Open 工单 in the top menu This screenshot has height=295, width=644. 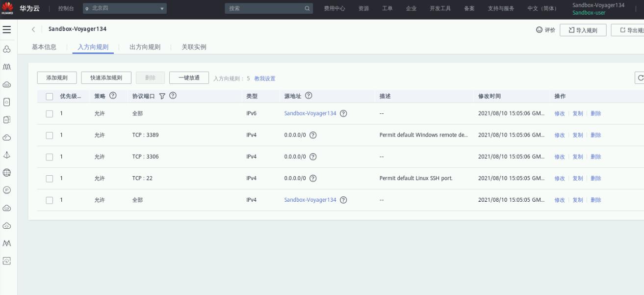click(x=387, y=9)
